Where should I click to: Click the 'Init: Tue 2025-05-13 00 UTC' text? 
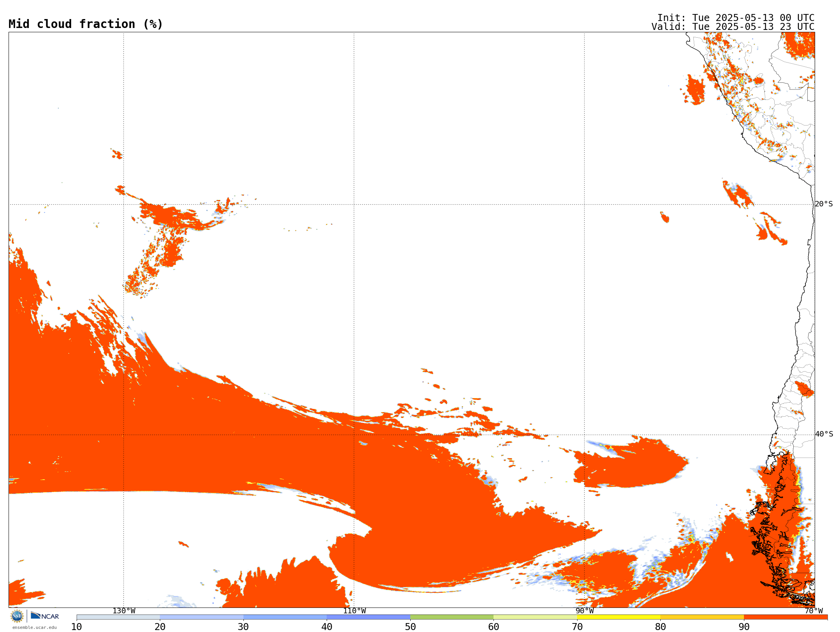point(736,18)
